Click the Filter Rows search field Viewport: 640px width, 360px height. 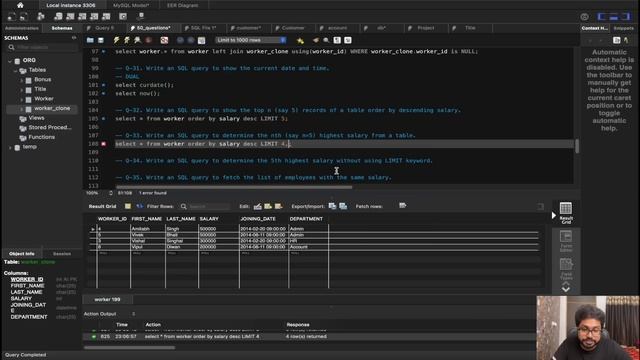[209, 207]
